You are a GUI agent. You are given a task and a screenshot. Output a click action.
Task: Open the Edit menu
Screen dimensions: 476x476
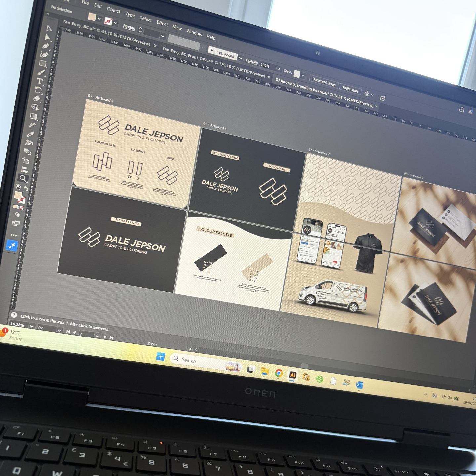(98, 5)
